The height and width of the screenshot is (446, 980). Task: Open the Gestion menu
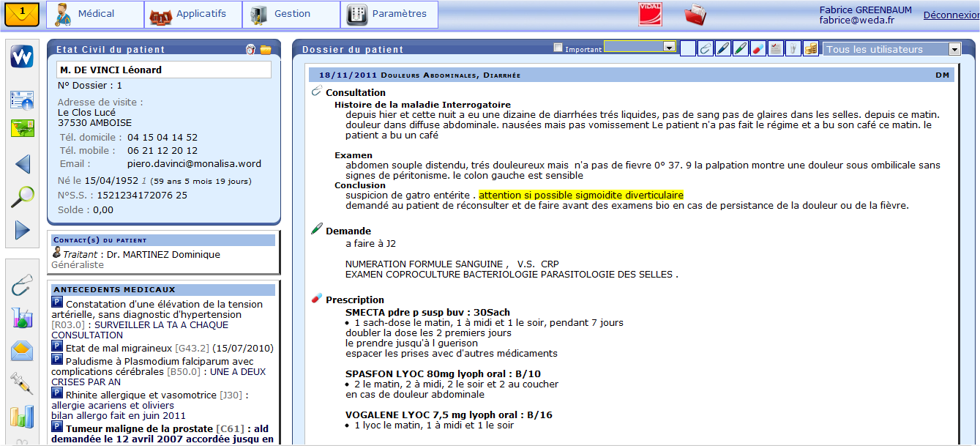pos(291,14)
